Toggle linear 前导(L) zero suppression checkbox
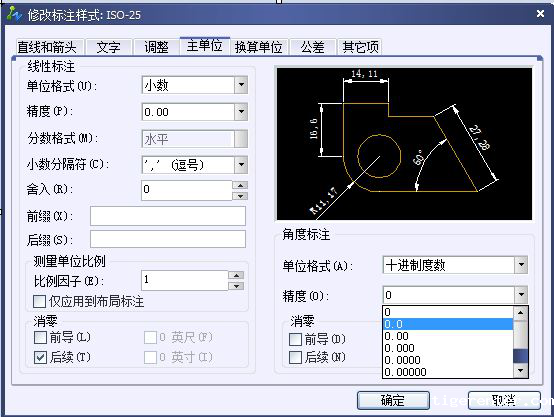The width and height of the screenshot is (554, 417). click(40, 337)
